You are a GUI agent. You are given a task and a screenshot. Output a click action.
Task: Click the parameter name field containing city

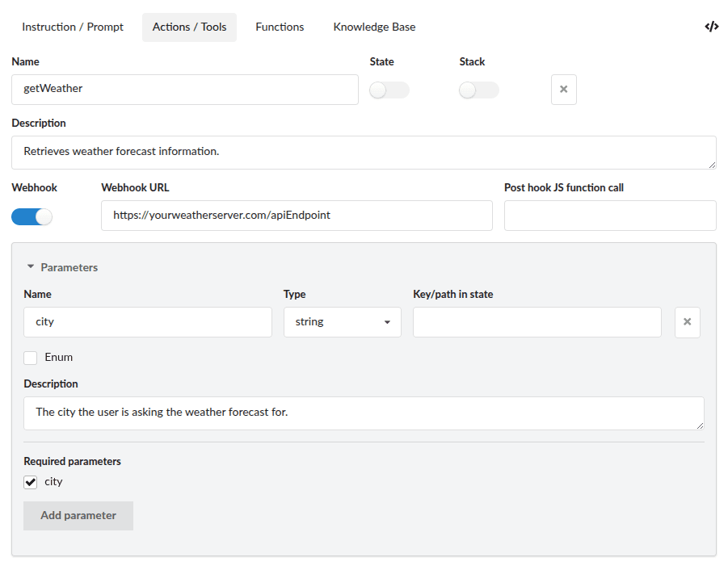point(148,322)
